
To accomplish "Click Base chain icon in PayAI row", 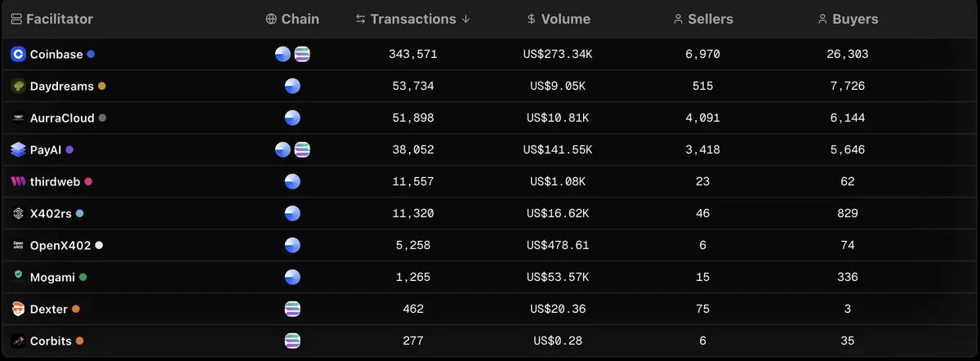I will (283, 149).
